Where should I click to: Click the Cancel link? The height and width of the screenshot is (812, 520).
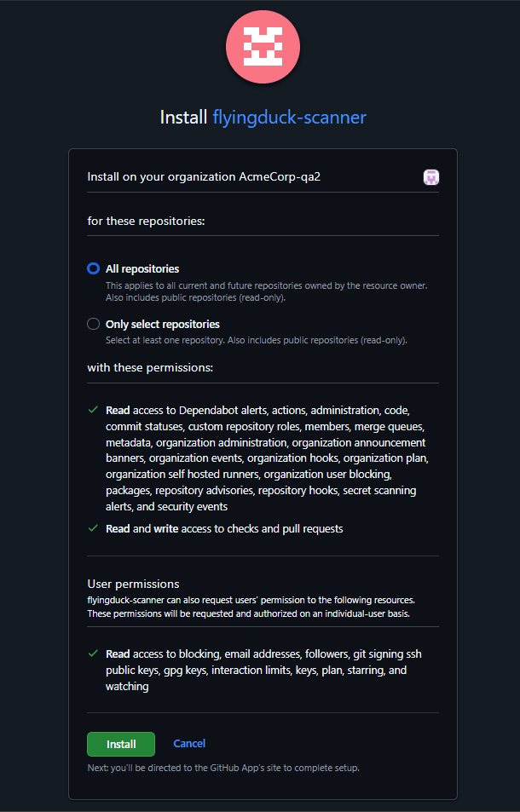click(x=189, y=744)
